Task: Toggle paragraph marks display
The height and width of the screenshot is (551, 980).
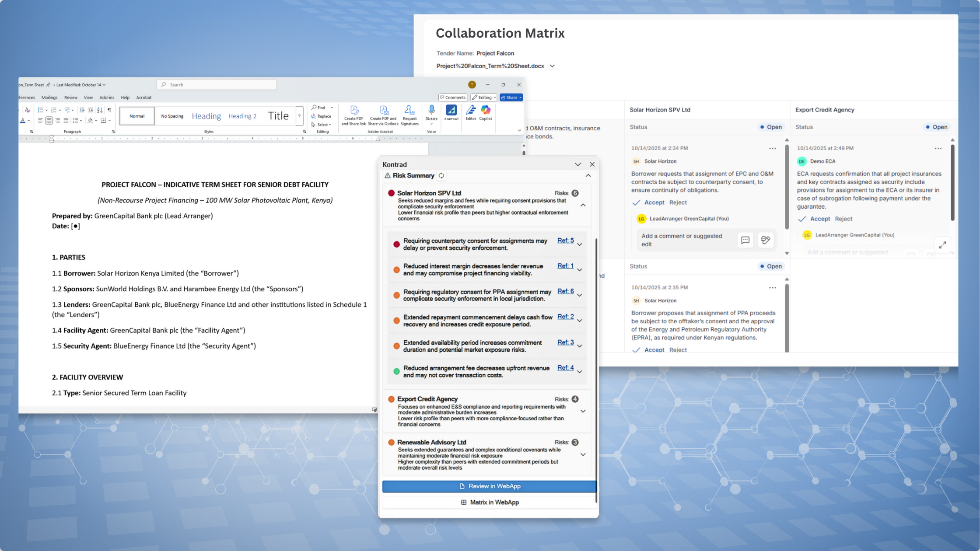Action: [109, 110]
